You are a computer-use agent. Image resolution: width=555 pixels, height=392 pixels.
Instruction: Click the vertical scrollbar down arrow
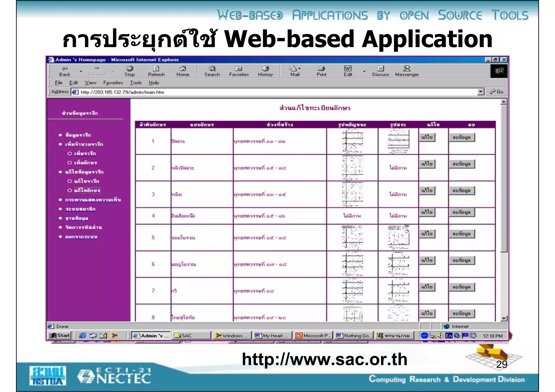pos(504,318)
